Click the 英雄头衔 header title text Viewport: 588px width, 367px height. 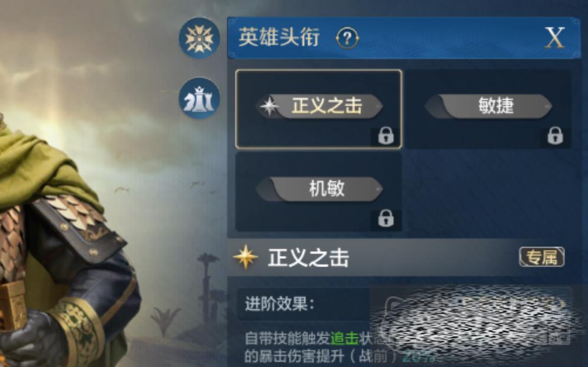pos(279,37)
